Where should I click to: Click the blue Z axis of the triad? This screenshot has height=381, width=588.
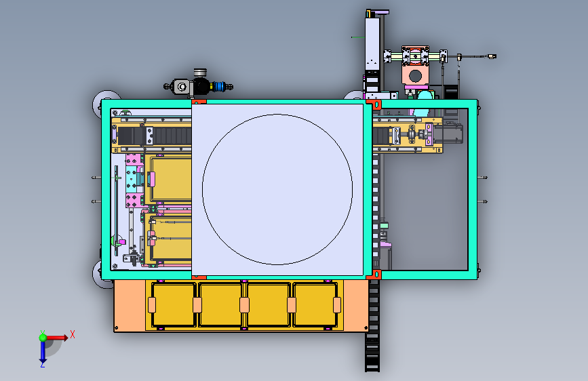coord(43,353)
